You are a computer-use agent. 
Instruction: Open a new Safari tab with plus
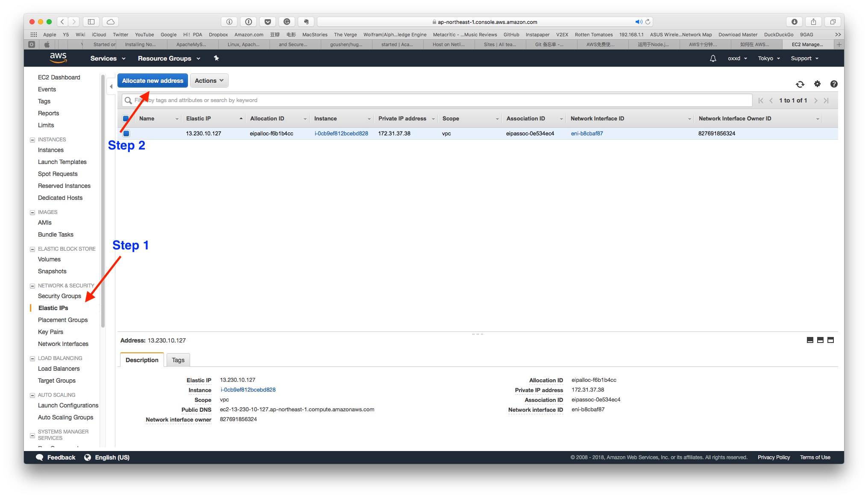pos(839,44)
